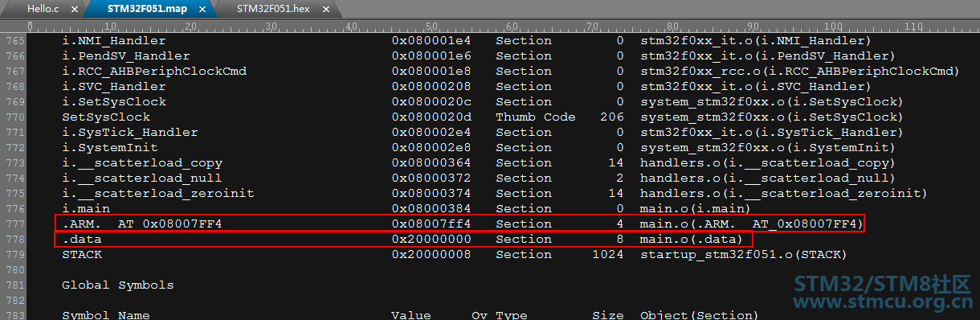Screen dimensions: 980x320
Task: Click the address 0x08000372
Action: coord(431,178)
